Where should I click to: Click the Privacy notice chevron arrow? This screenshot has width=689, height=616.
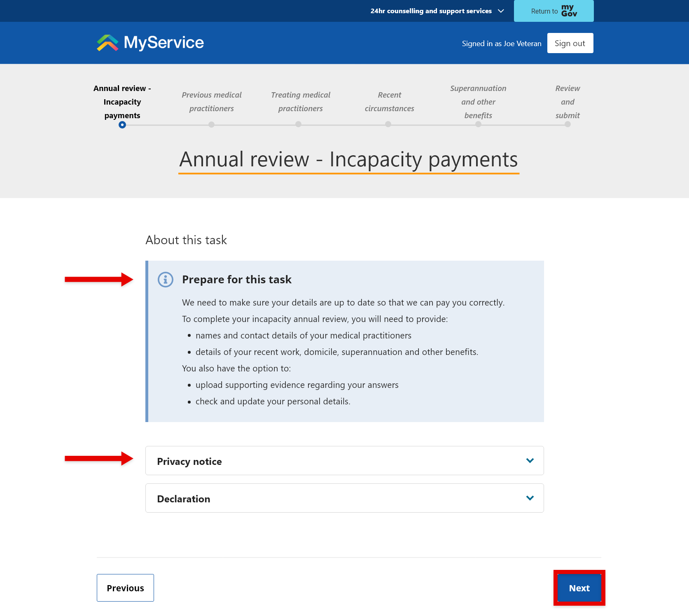530,461
